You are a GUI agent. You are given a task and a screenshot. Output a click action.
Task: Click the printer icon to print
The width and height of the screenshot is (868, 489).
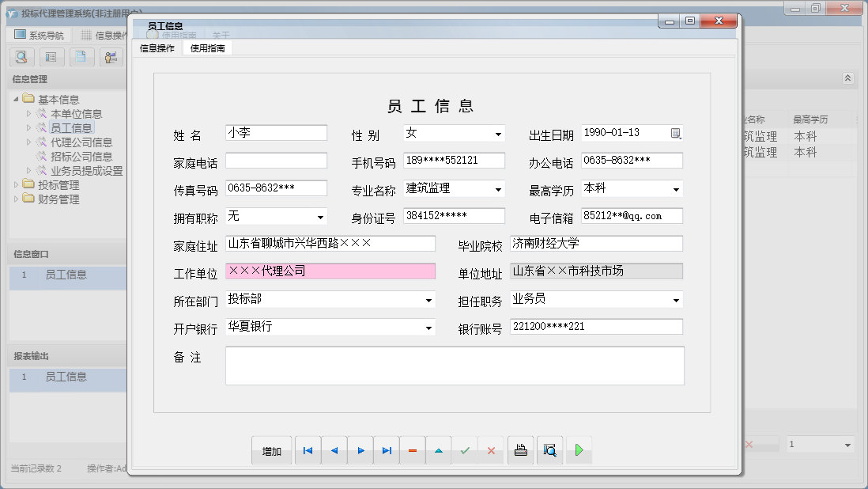pyautogui.click(x=521, y=451)
